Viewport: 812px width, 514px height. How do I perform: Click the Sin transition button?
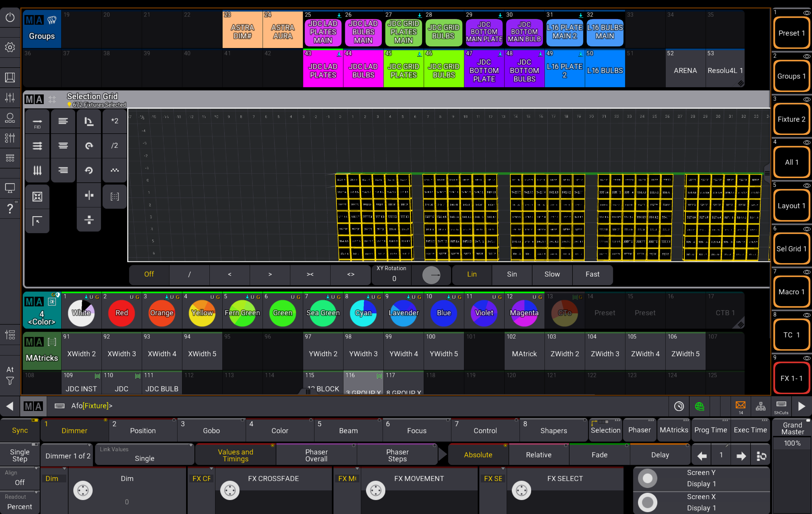(512, 274)
